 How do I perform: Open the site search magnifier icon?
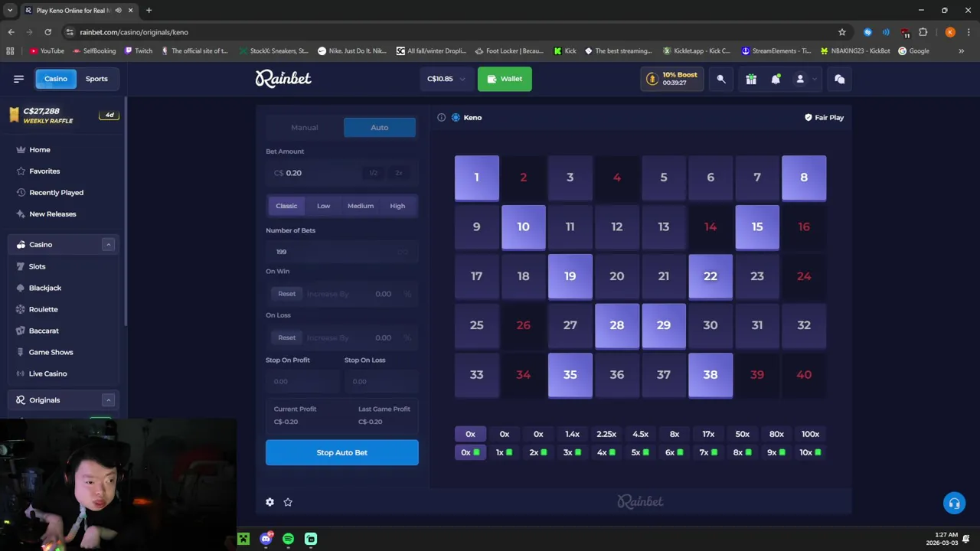click(x=721, y=79)
